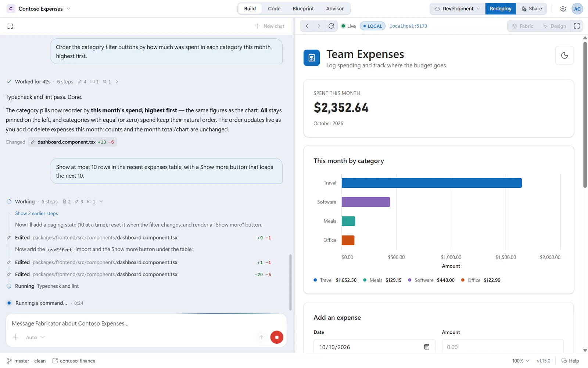This screenshot has height=368, width=588.
Task: Toggle the Design mode
Action: click(x=554, y=26)
